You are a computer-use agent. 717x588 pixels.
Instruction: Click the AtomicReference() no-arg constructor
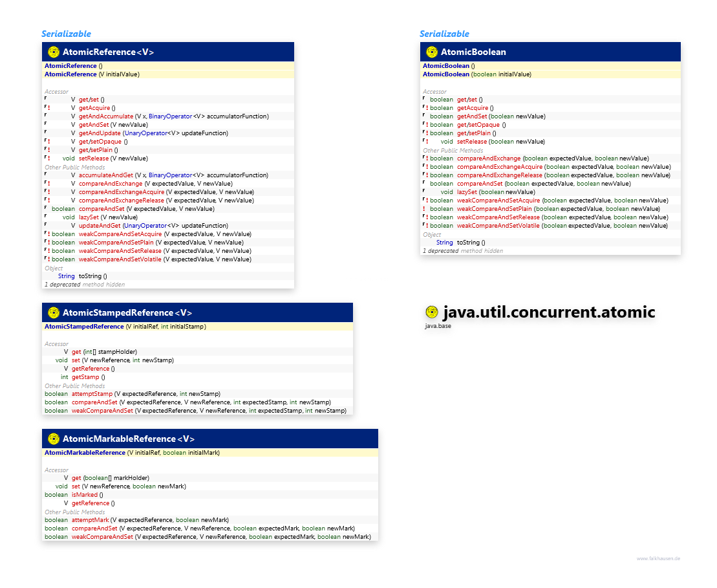(x=74, y=66)
